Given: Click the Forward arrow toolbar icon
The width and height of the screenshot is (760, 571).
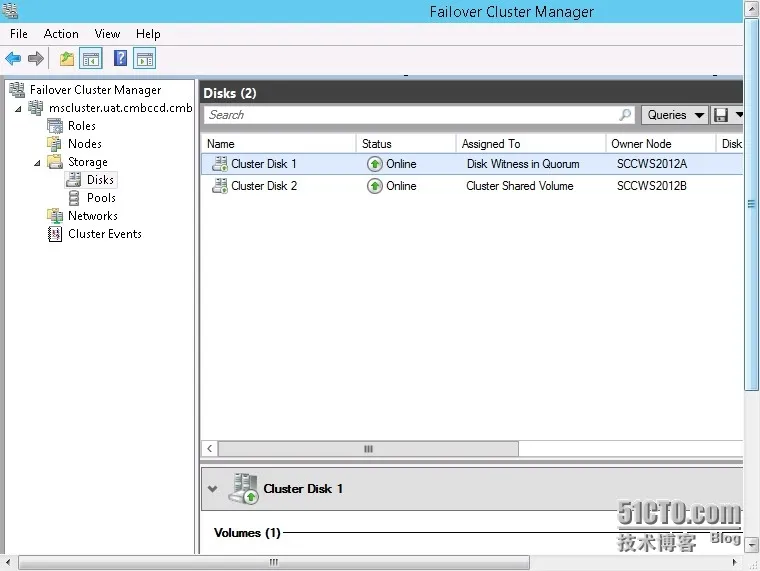Looking at the screenshot, I should tap(36, 59).
